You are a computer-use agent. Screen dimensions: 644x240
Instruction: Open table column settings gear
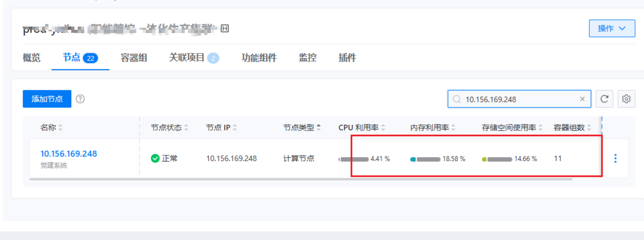point(626,99)
